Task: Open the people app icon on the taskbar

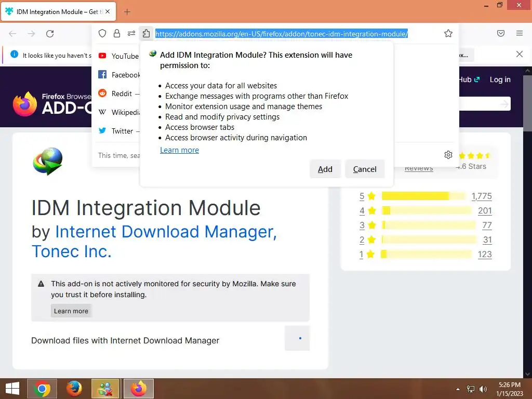Action: (105, 389)
